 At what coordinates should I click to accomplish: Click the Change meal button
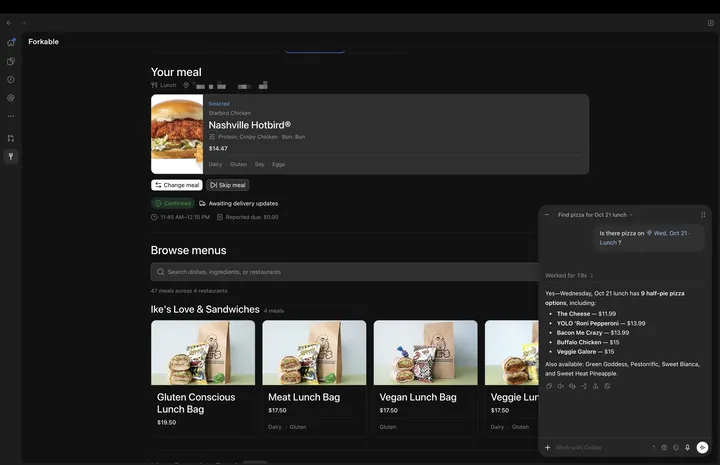coord(177,185)
